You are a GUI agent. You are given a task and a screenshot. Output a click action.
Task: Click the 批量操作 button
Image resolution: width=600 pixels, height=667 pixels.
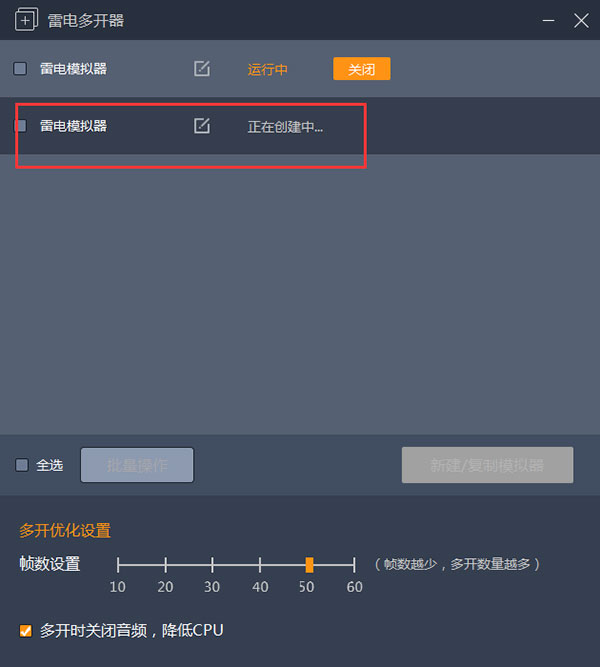coord(137,465)
